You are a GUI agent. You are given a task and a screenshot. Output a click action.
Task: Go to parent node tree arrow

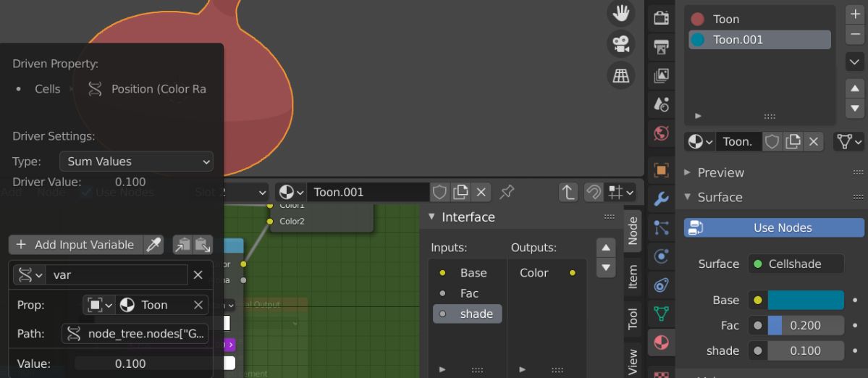point(568,192)
